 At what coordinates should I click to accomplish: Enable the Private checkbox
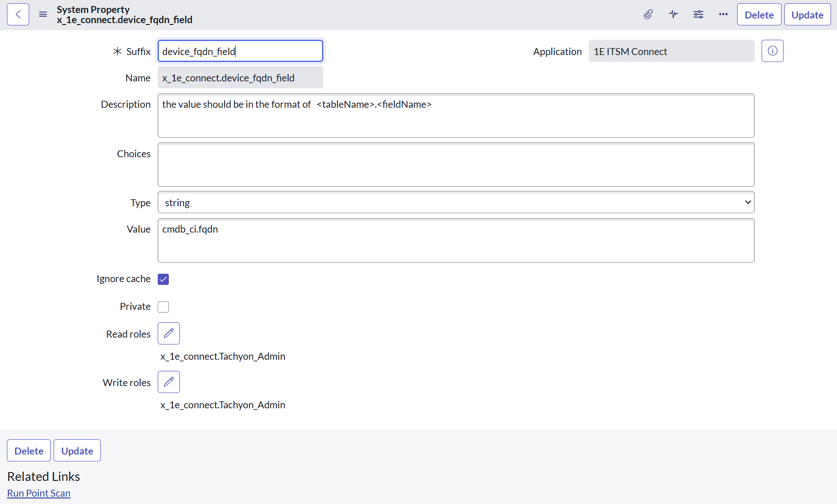click(163, 307)
